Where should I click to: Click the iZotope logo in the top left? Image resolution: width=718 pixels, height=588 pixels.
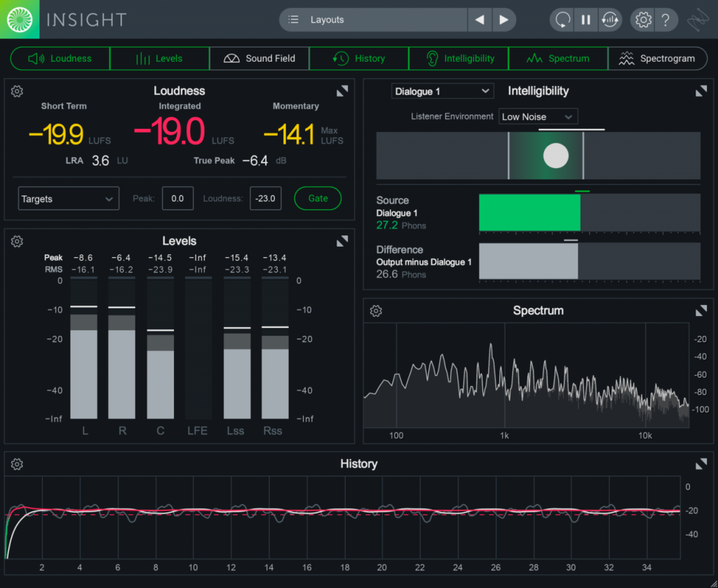click(20, 19)
